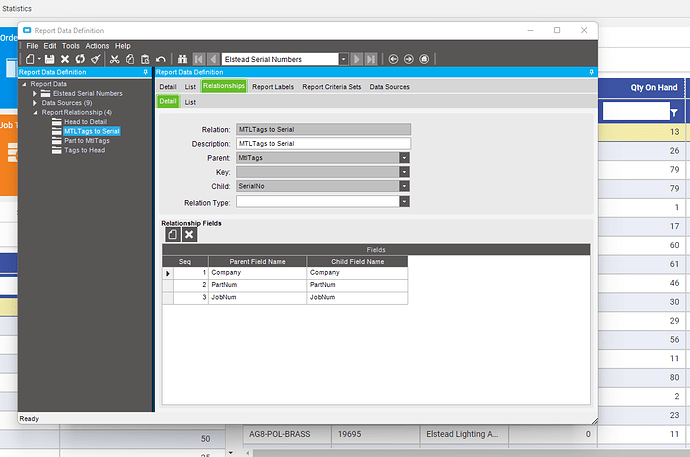Click the Relation field showing MTLTags to Serial
The height and width of the screenshot is (457, 690).
tap(323, 129)
